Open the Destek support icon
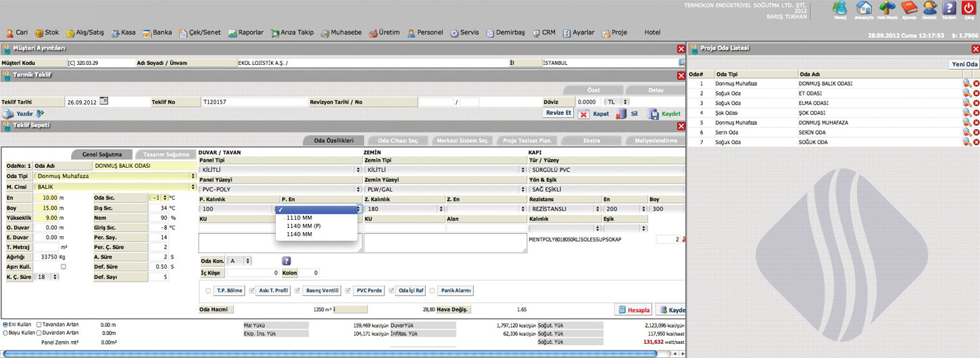The height and width of the screenshot is (358, 980). click(x=930, y=8)
